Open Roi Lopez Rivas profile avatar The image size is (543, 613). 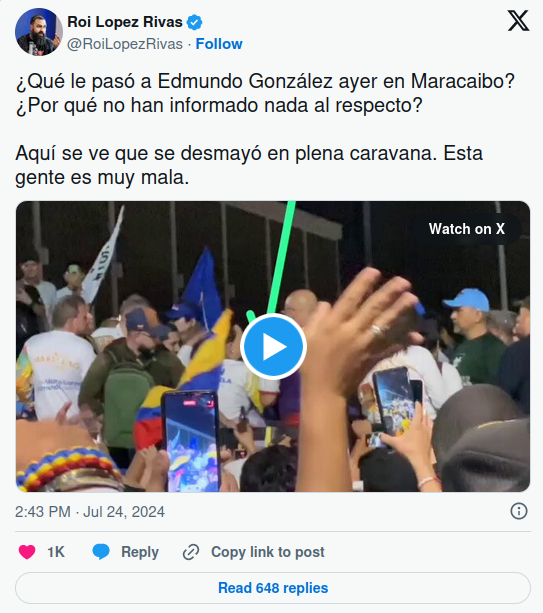pyautogui.click(x=39, y=32)
